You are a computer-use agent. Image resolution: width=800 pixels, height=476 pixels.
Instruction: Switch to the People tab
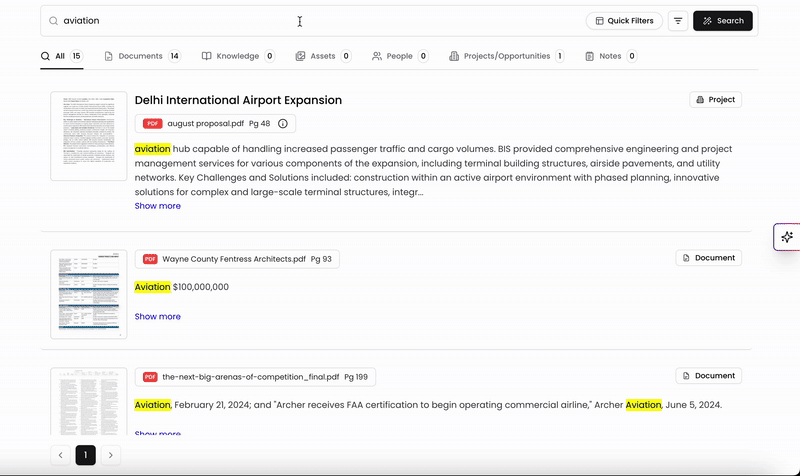[x=400, y=56]
